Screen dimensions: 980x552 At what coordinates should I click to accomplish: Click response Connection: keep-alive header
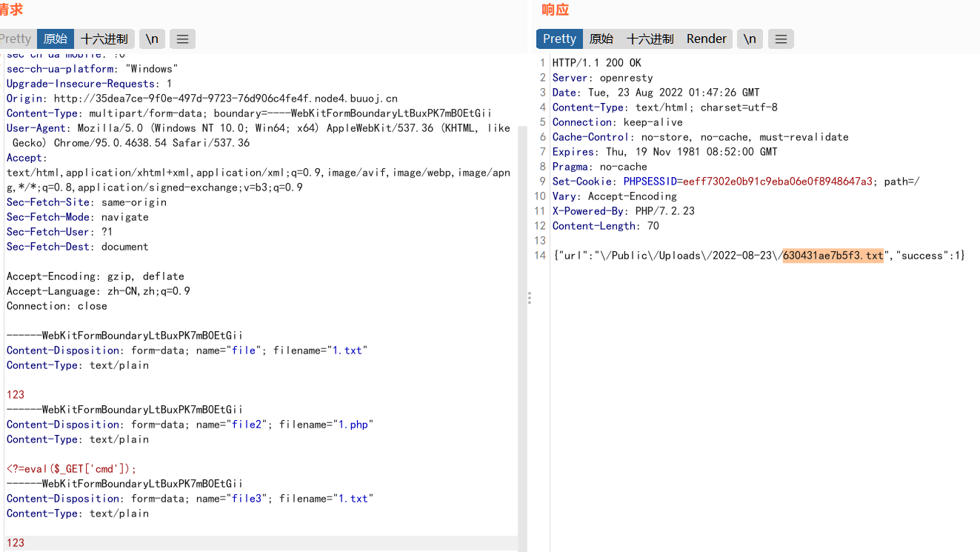(x=618, y=122)
